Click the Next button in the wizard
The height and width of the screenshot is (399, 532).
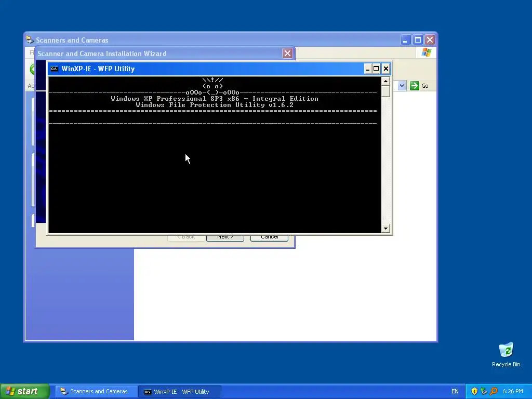(225, 237)
